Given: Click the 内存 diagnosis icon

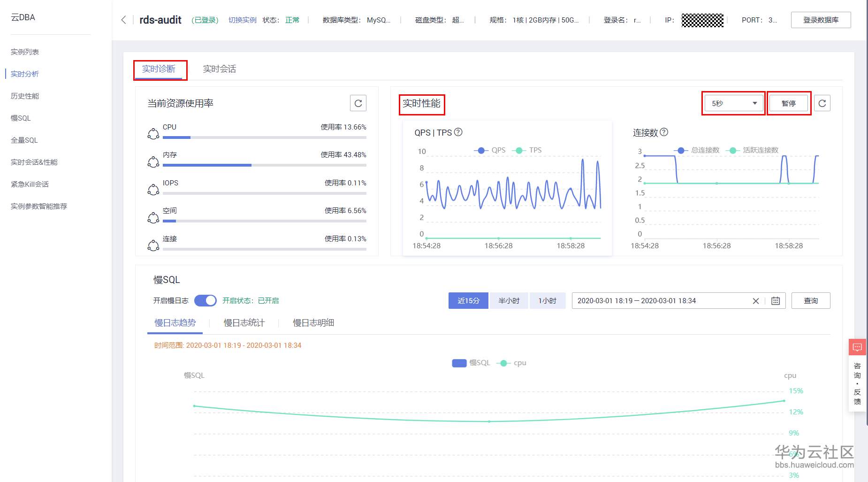Looking at the screenshot, I should 153,161.
